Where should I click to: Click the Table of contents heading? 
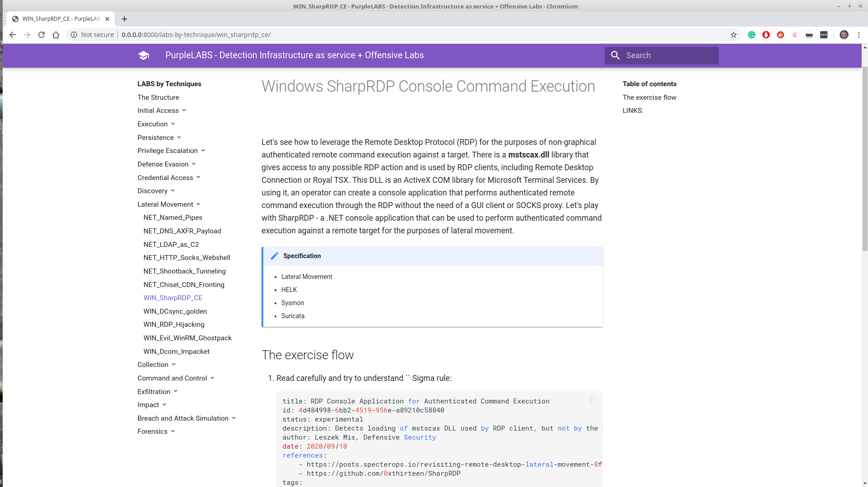tap(649, 84)
